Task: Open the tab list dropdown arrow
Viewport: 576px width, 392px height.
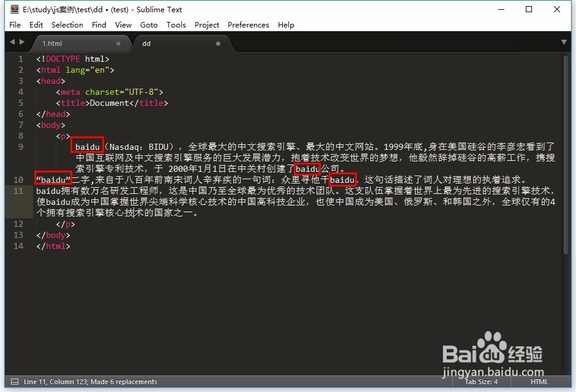Action: [x=564, y=42]
